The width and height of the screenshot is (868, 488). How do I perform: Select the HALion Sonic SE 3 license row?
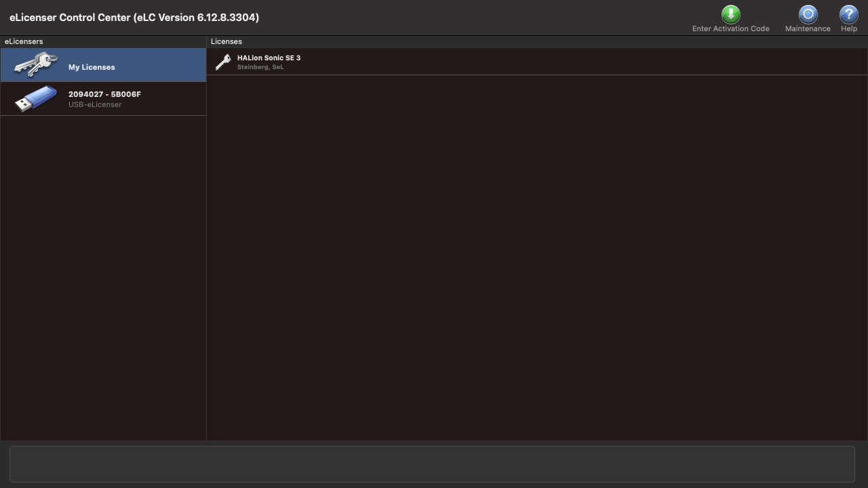(537, 62)
